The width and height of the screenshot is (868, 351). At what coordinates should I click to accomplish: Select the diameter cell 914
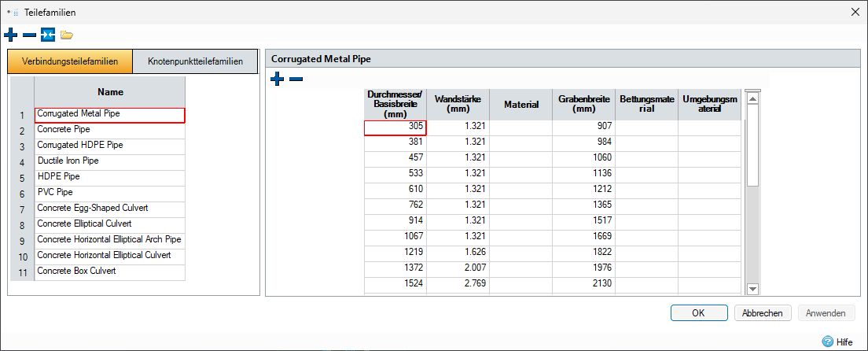coord(395,222)
